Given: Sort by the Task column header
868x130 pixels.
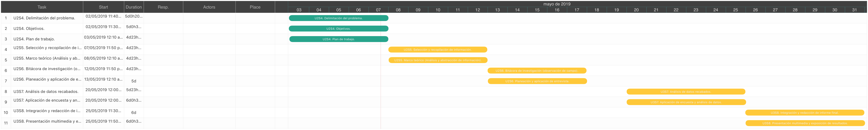Looking at the screenshot, I should click(42, 7).
